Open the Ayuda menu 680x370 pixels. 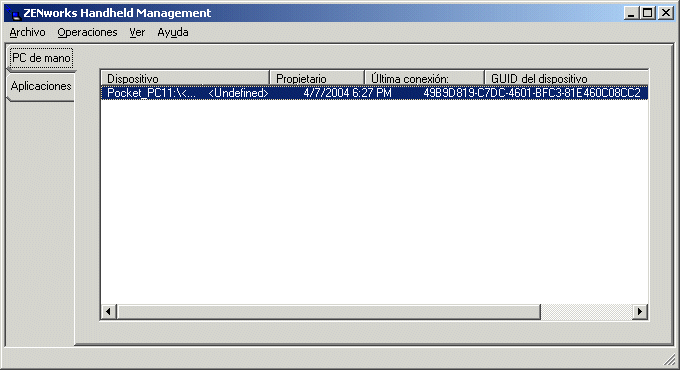[x=173, y=33]
